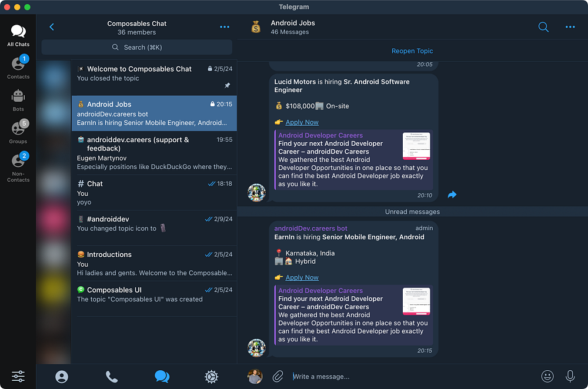Viewport: 588px width, 389px height.
Task: Open Android Jobs more options menu
Action: click(570, 27)
